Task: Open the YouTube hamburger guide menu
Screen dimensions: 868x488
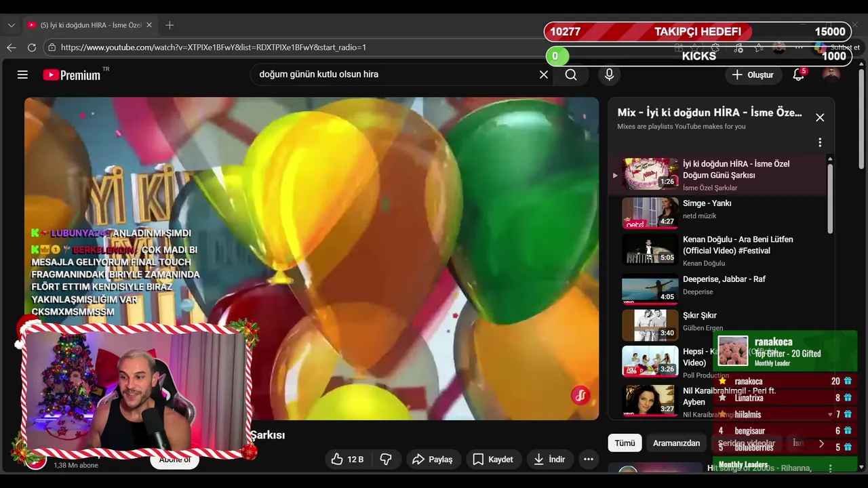Action: pyautogui.click(x=22, y=75)
